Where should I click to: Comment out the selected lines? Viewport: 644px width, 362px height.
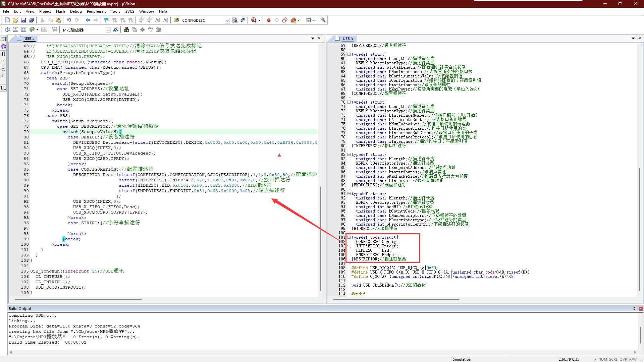pos(158,20)
